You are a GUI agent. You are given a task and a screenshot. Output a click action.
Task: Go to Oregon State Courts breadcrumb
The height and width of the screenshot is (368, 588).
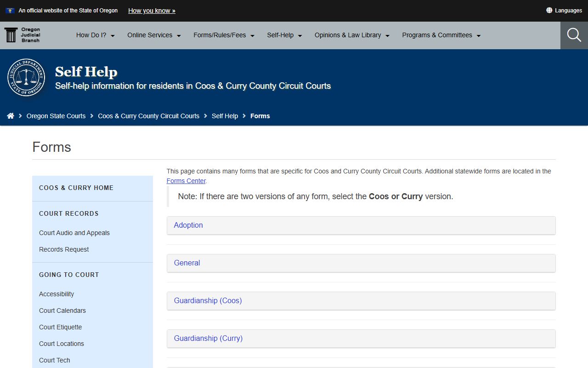pos(56,116)
